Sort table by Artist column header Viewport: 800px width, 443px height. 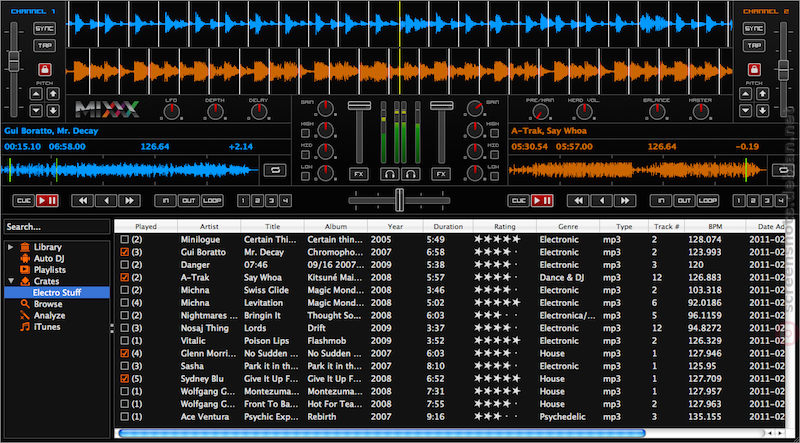coord(209,227)
